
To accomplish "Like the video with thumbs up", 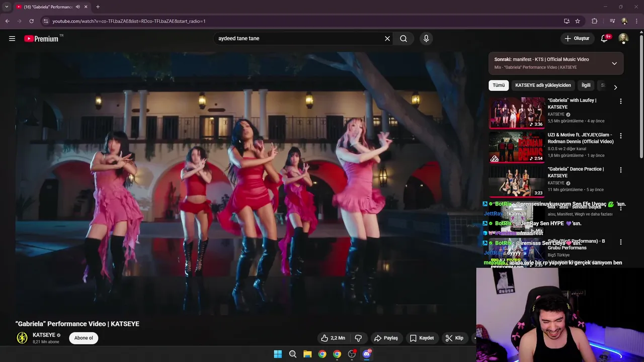I will [x=334, y=338].
